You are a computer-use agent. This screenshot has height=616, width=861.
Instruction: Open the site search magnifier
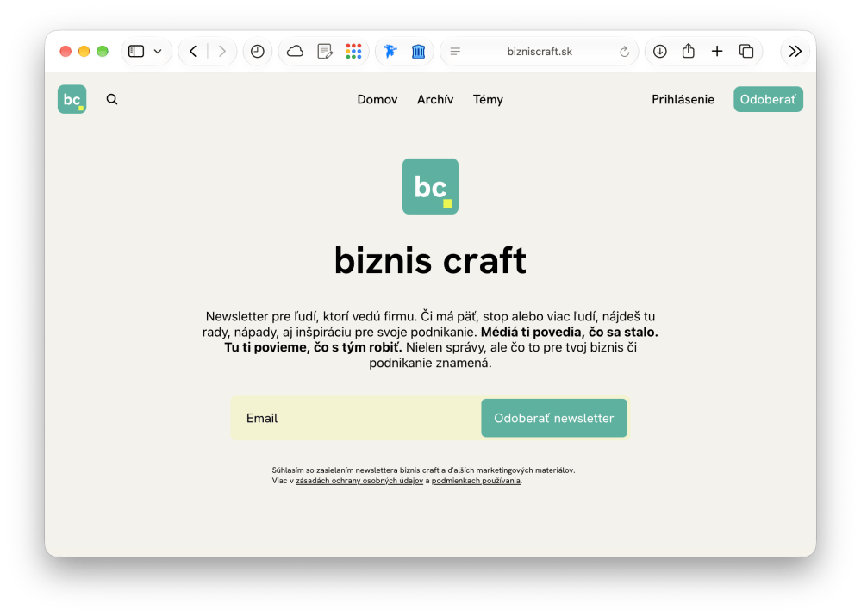point(112,99)
